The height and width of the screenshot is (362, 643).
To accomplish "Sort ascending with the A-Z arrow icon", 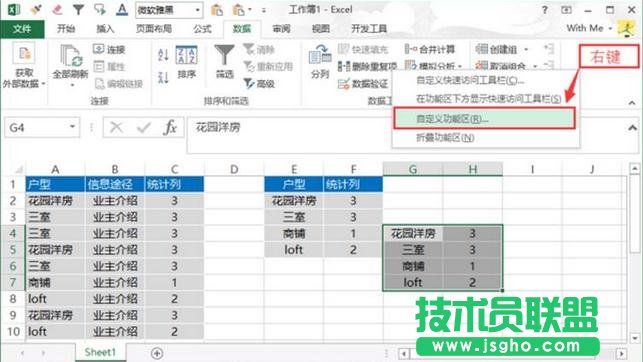I will point(163,55).
